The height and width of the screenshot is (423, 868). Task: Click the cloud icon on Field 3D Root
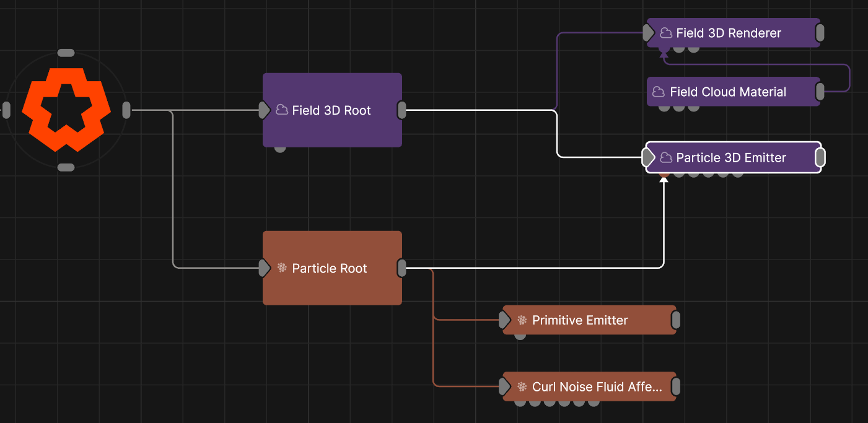click(282, 110)
